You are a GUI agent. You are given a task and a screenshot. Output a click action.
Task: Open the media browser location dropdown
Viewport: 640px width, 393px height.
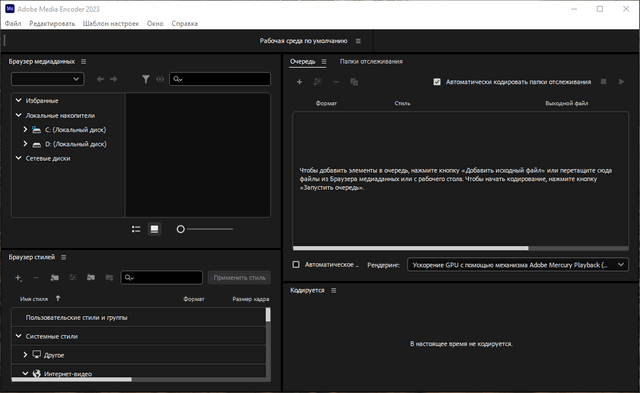pos(47,79)
